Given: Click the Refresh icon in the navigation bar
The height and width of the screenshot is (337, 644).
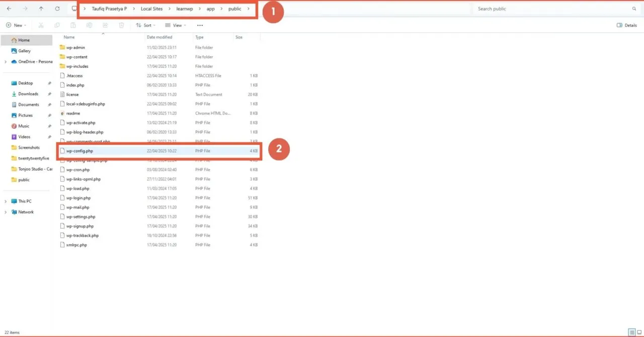Looking at the screenshot, I should 57,9.
